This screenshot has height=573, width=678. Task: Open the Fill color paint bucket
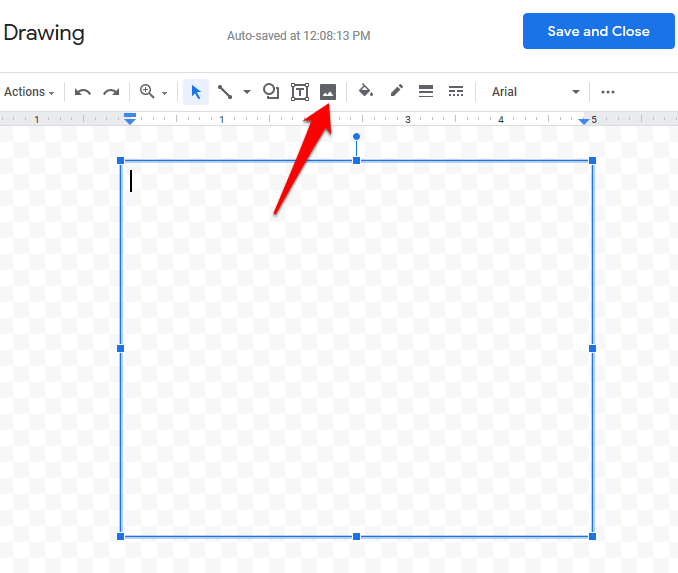point(366,91)
